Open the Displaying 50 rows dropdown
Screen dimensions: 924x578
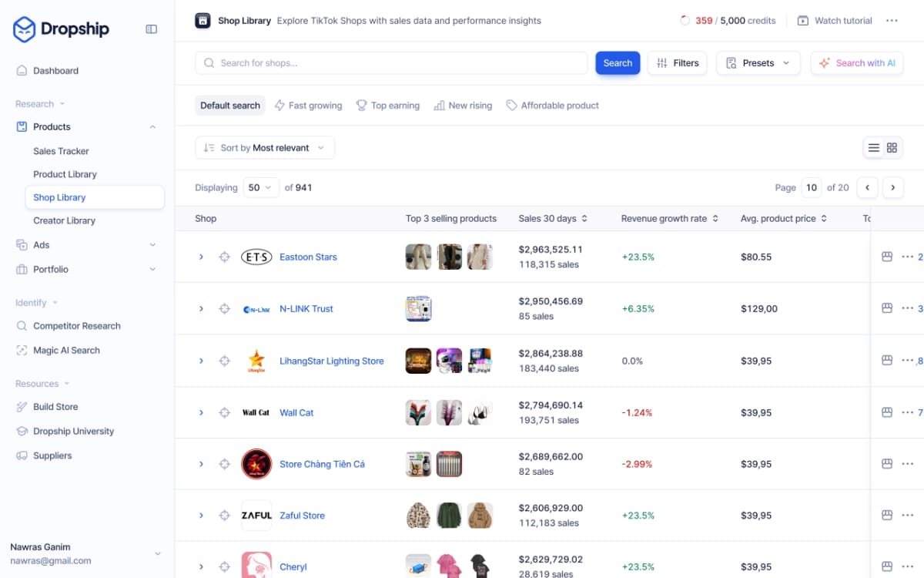pyautogui.click(x=261, y=187)
